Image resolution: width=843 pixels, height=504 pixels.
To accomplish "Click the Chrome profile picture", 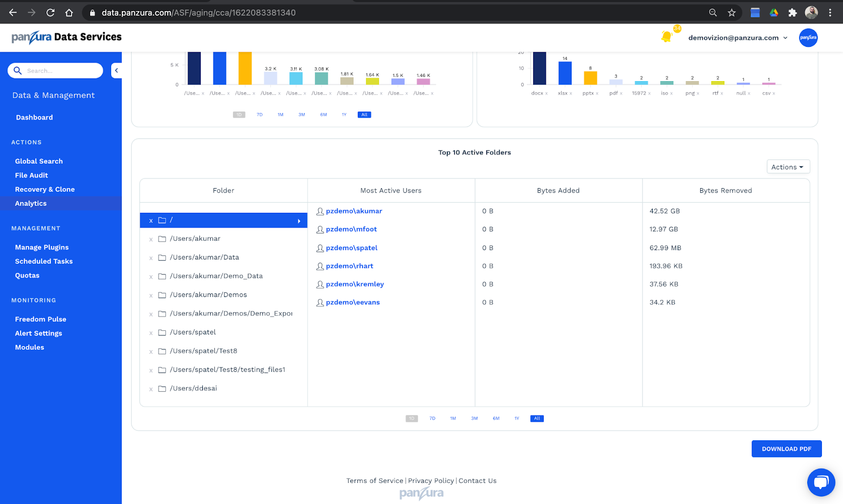I will click(x=811, y=13).
